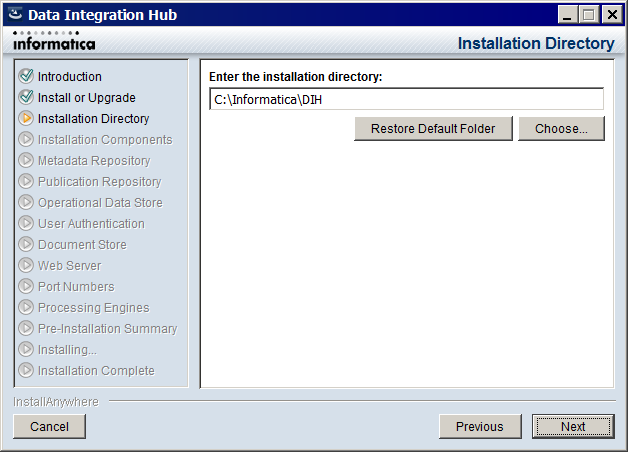Click the orange Installation Directory arrow icon
628x452 pixels.
click(x=26, y=118)
